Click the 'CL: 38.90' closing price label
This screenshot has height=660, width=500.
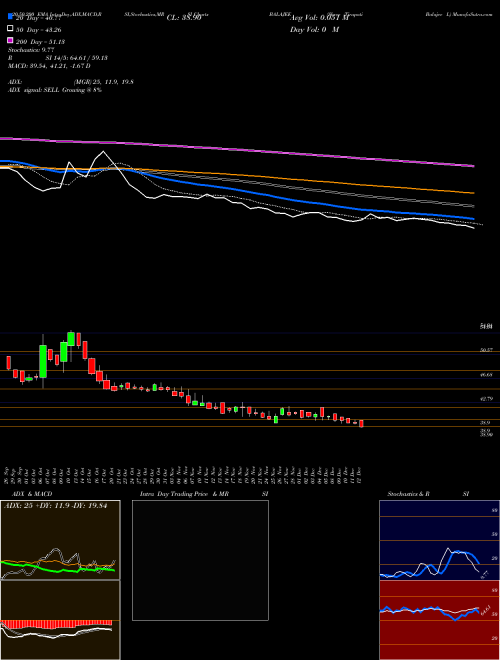tap(184, 18)
